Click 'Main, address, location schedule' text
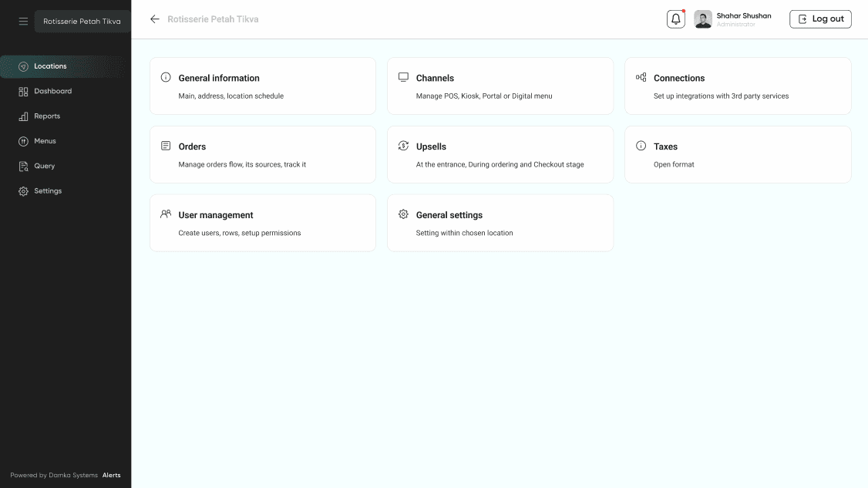Screen dimensions: 868x488 pyautogui.click(x=230, y=96)
